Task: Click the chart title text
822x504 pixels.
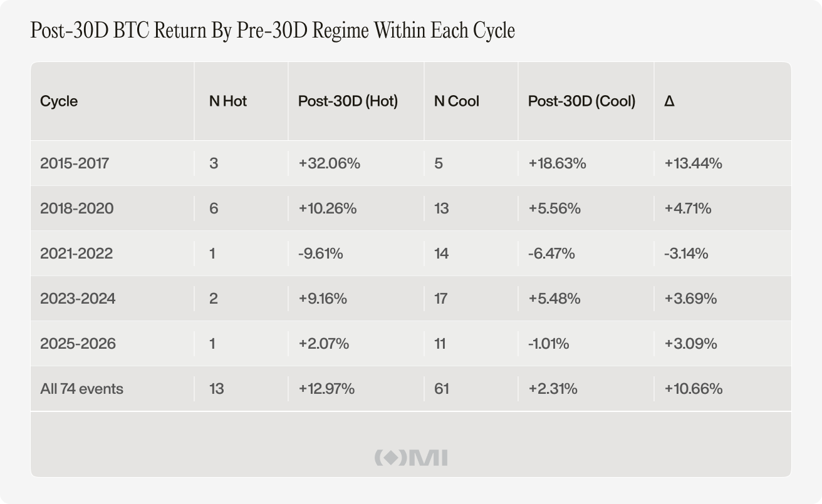Action: click(x=273, y=31)
